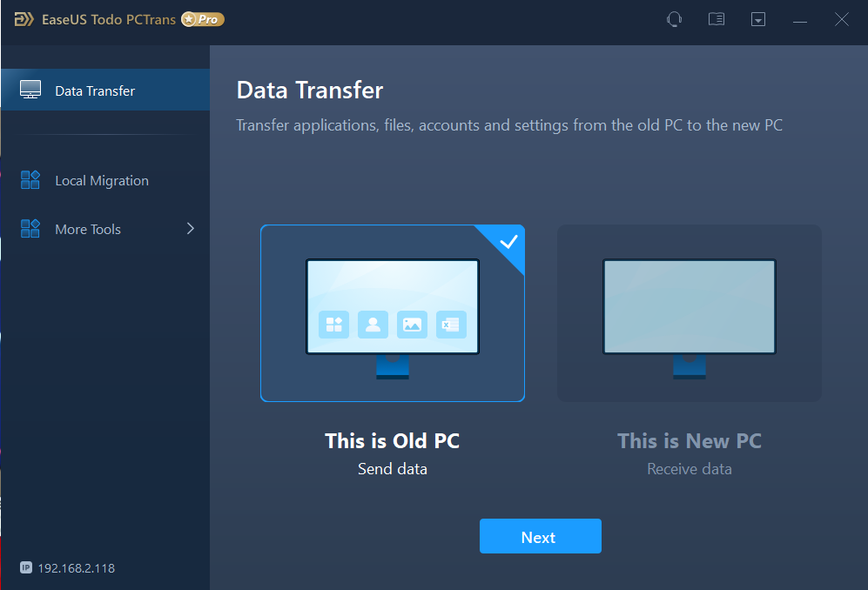Viewport: 868px width, 590px height.
Task: Open the title bar dropdown menu icon
Action: pos(758,19)
